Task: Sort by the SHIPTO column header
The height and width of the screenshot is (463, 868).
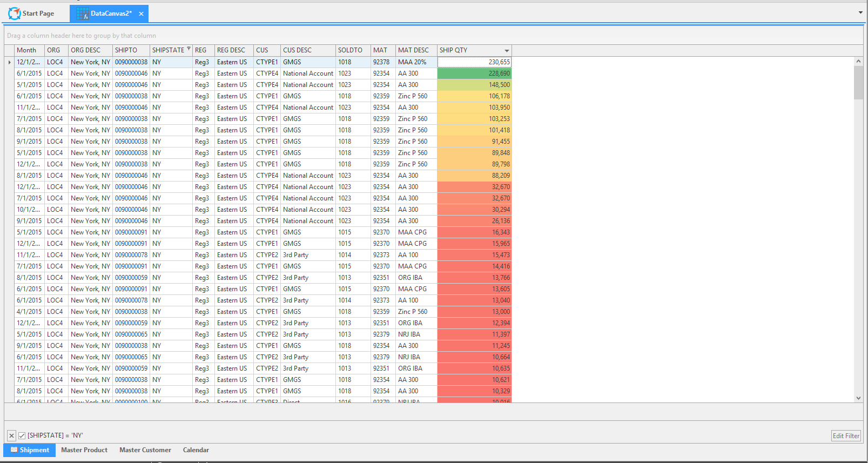Action: (x=131, y=50)
